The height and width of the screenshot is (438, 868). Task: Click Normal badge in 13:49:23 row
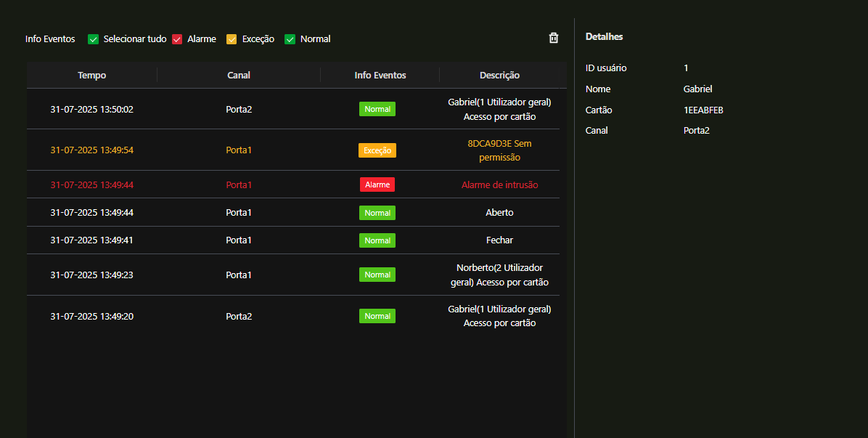coord(377,275)
